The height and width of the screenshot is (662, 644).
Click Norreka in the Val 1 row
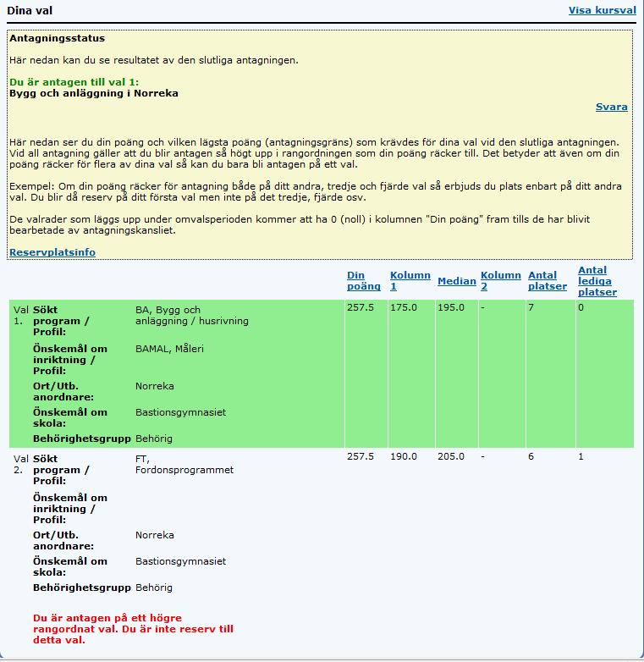pyautogui.click(x=155, y=386)
